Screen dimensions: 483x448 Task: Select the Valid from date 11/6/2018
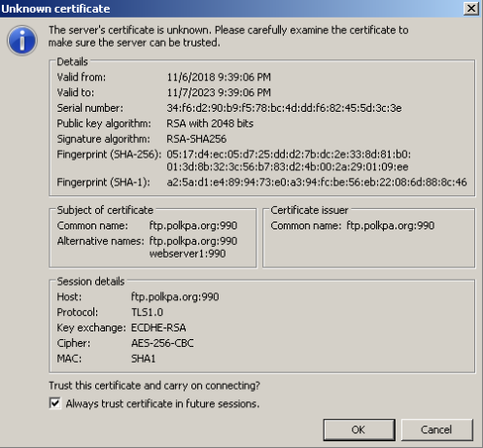tap(190, 77)
